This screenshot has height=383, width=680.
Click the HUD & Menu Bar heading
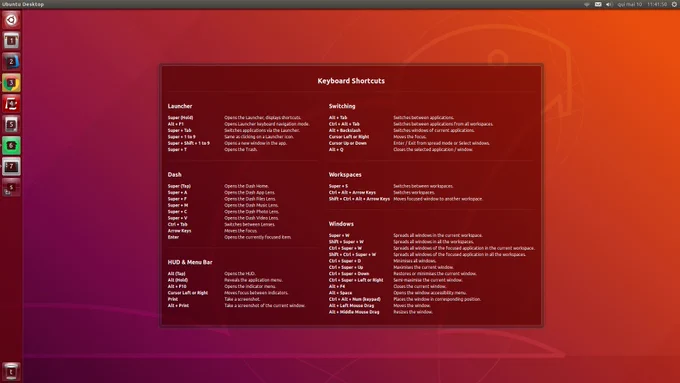click(x=190, y=262)
